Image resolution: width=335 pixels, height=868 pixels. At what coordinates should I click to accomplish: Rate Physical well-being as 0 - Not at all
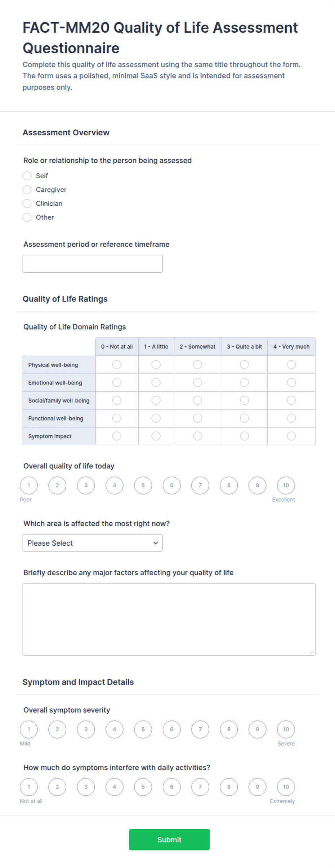[117, 365]
